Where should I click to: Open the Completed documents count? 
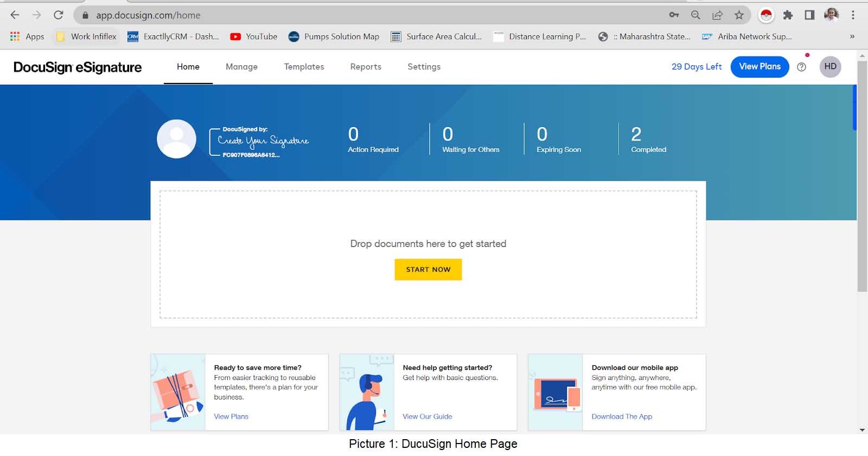point(648,140)
